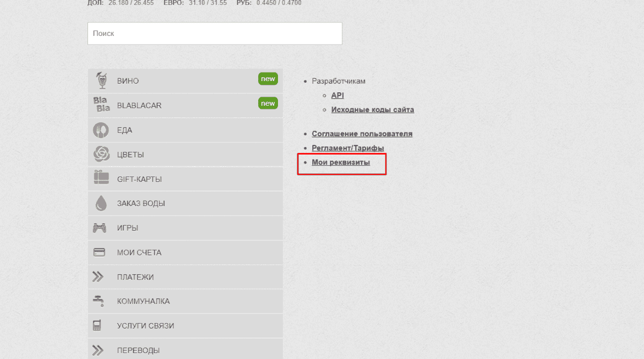This screenshot has width=644, height=359.
Task: Click the gift card icon
Action: click(101, 179)
